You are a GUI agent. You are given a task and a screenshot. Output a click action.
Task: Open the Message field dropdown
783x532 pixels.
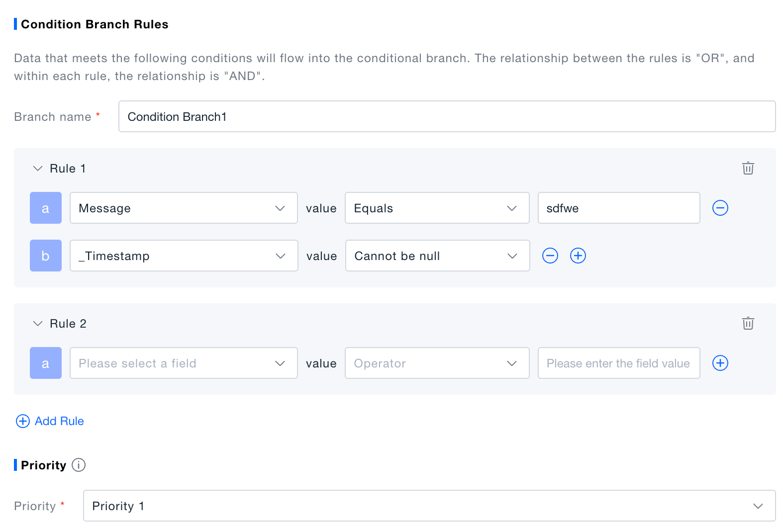tap(184, 208)
